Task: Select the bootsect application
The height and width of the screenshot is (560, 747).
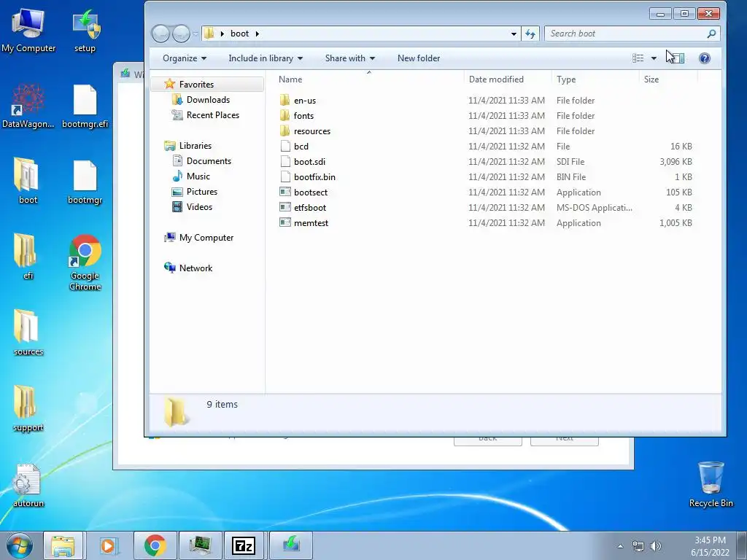Action: pyautogui.click(x=311, y=192)
